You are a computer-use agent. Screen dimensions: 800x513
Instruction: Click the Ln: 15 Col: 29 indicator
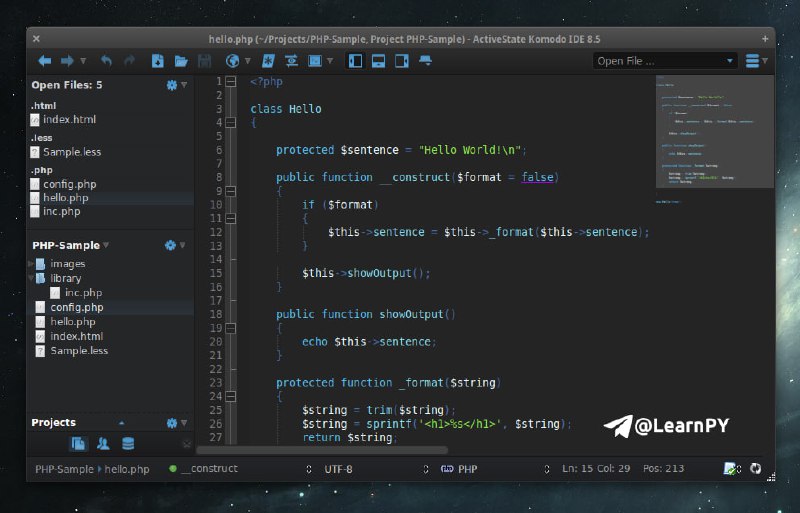[596, 469]
